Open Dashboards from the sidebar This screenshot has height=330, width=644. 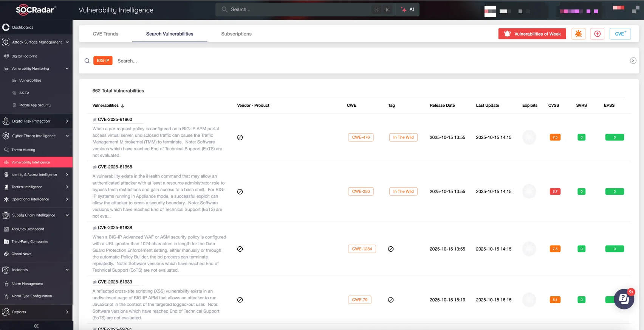point(23,27)
